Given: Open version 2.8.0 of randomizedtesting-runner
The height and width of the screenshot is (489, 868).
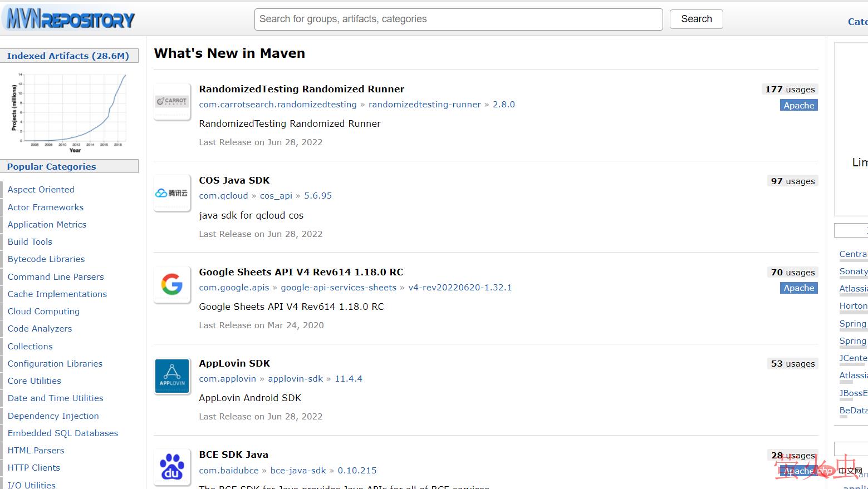Looking at the screenshot, I should pyautogui.click(x=503, y=105).
